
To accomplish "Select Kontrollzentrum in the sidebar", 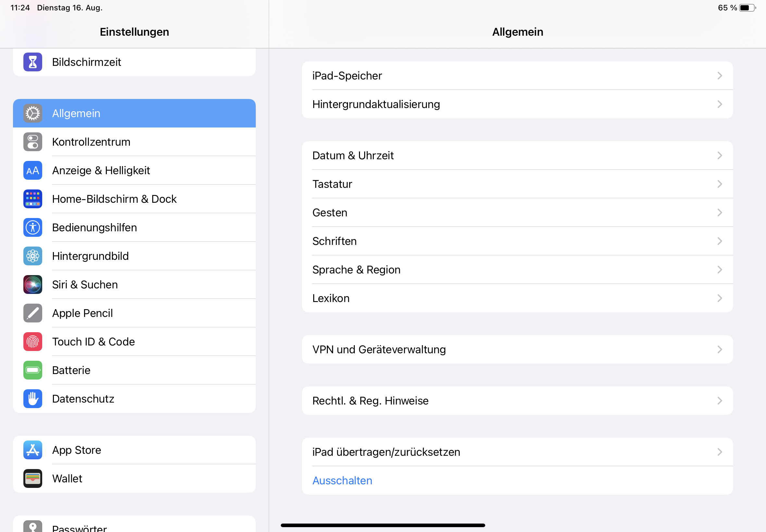I will point(134,142).
